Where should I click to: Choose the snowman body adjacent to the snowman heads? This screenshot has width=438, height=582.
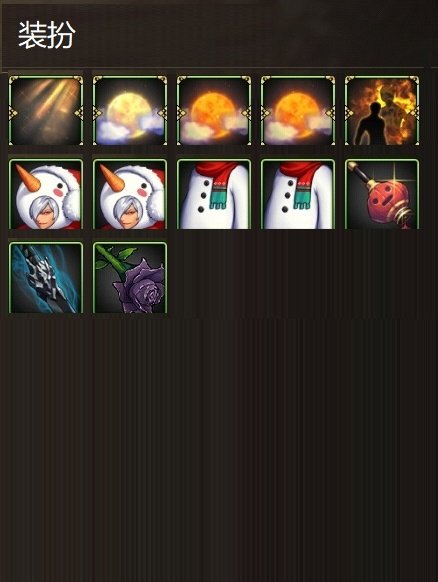214,194
